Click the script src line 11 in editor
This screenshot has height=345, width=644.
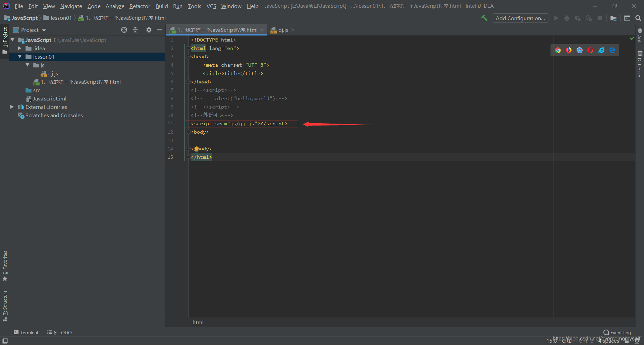(x=239, y=124)
